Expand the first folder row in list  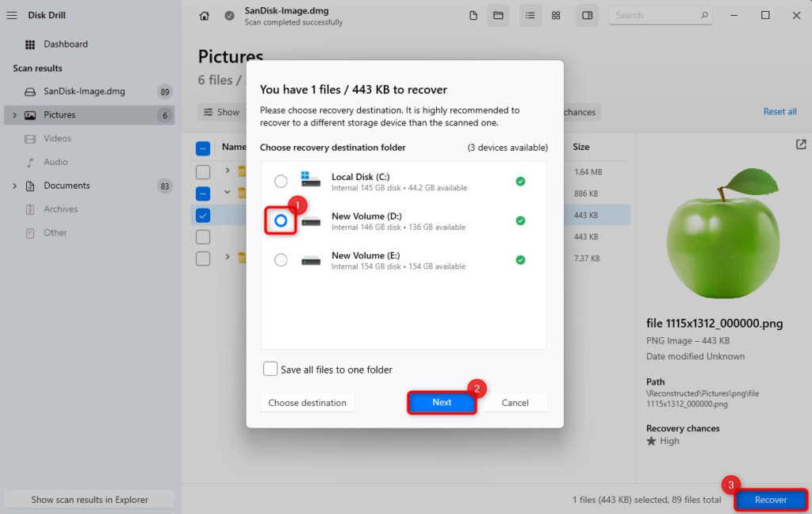[x=227, y=171]
